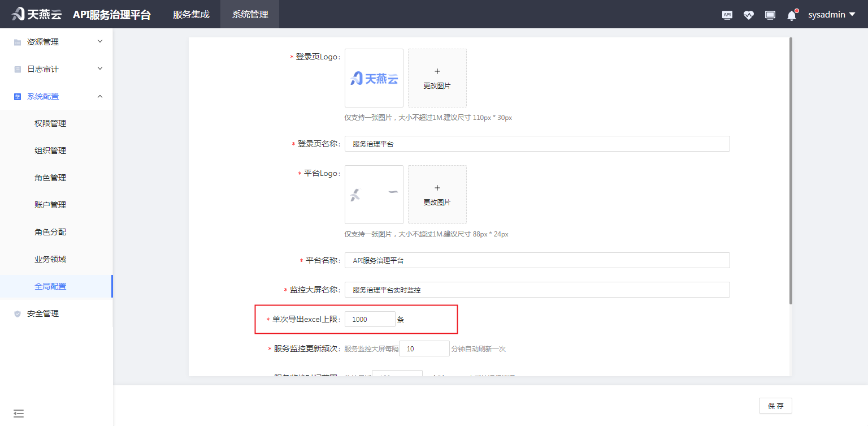
Task: Open the notification bell
Action: pyautogui.click(x=791, y=15)
